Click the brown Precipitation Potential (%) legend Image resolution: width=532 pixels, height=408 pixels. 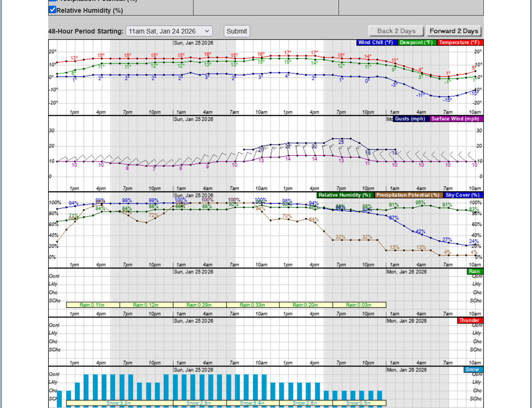click(408, 195)
